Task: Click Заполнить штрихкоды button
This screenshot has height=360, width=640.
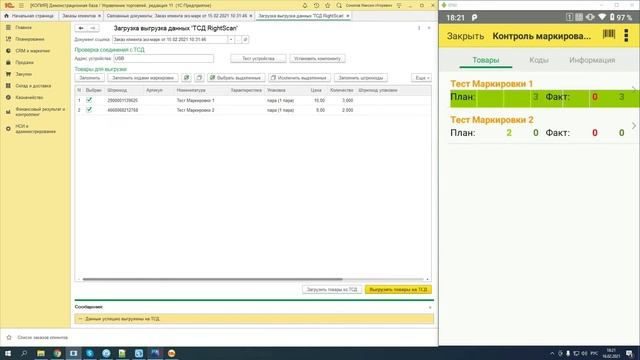Action: (361, 78)
